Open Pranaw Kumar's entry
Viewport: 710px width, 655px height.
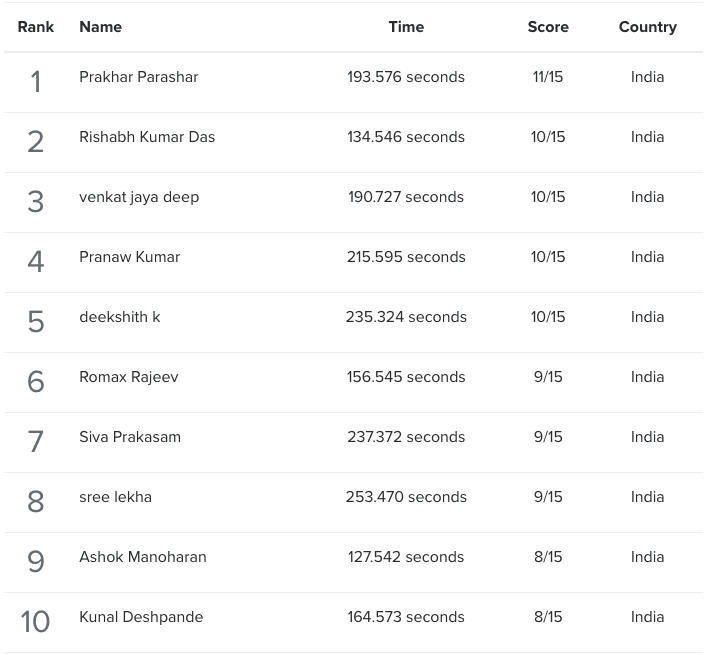click(130, 257)
